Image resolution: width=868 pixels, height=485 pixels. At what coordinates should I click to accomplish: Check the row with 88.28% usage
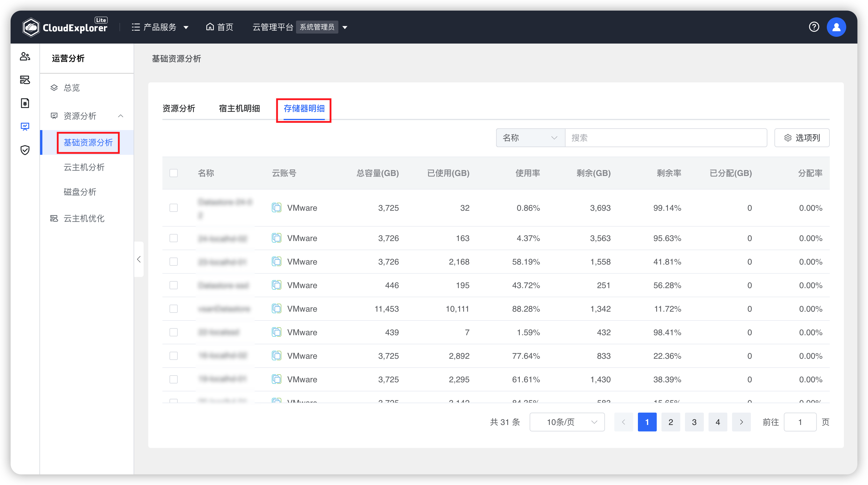(x=174, y=309)
